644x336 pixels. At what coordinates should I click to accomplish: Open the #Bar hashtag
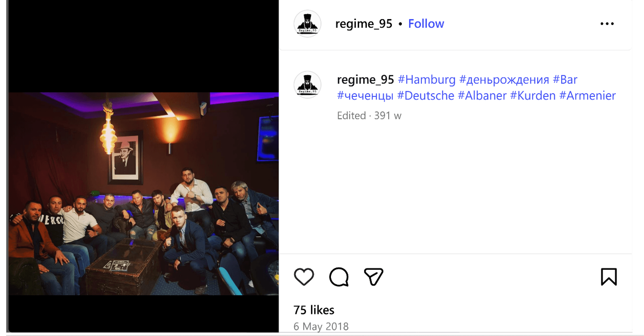565,80
